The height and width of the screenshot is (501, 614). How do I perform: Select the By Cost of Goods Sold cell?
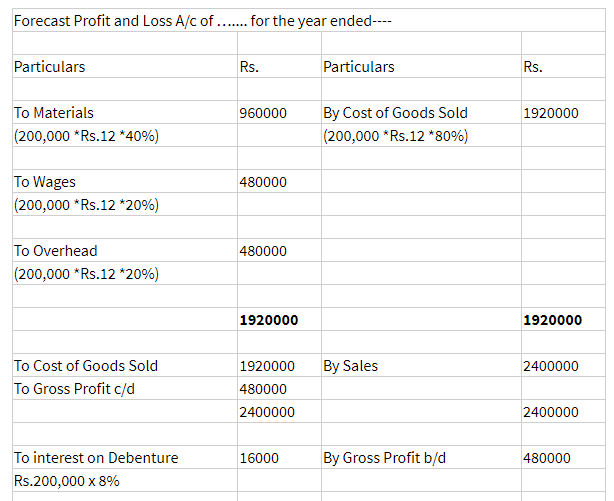[x=395, y=113]
